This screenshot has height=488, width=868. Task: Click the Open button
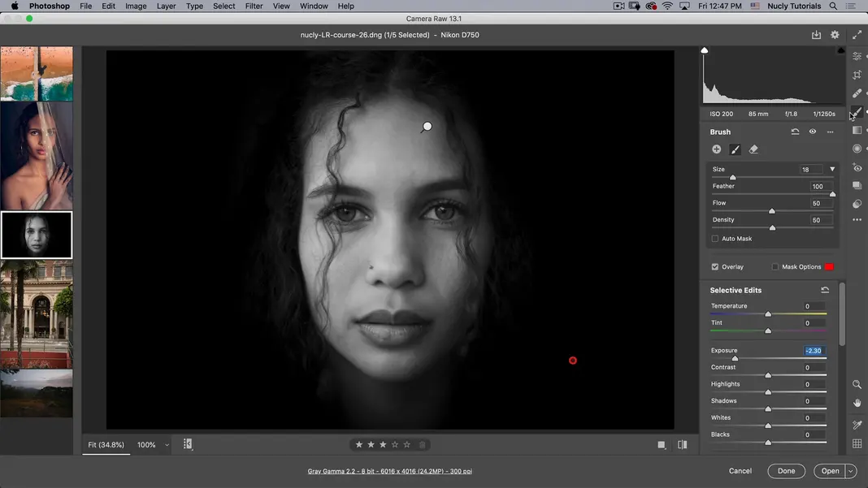(x=830, y=471)
